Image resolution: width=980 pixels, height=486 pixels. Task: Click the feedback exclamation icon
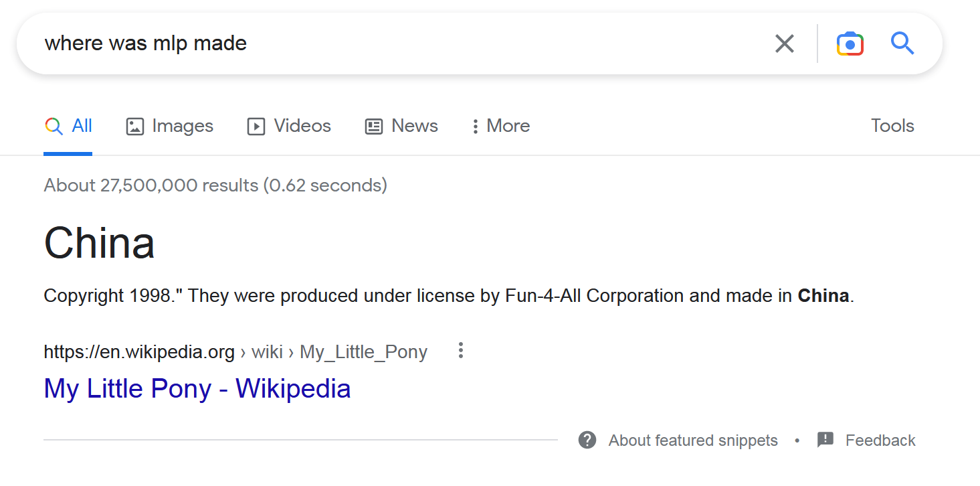(825, 440)
